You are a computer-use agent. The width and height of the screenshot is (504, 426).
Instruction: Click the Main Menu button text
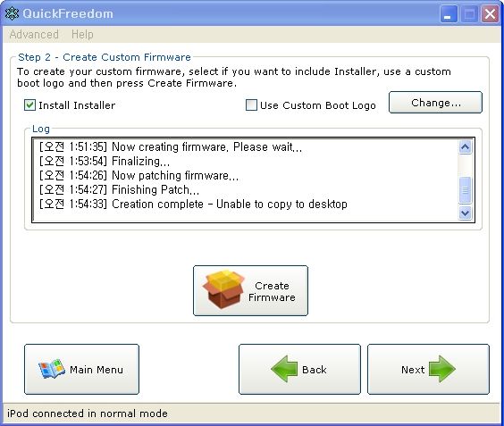[97, 370]
